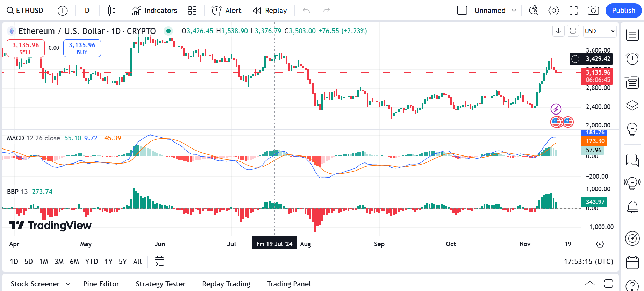Open the Notifications bell panel
This screenshot has height=291, width=644.
(632, 207)
